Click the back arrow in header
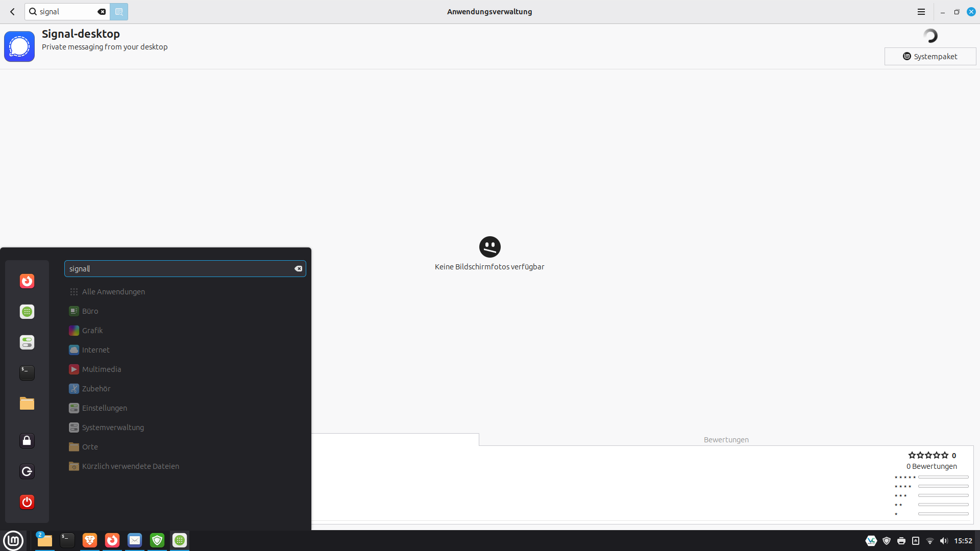The height and width of the screenshot is (551, 980). pos(13,12)
